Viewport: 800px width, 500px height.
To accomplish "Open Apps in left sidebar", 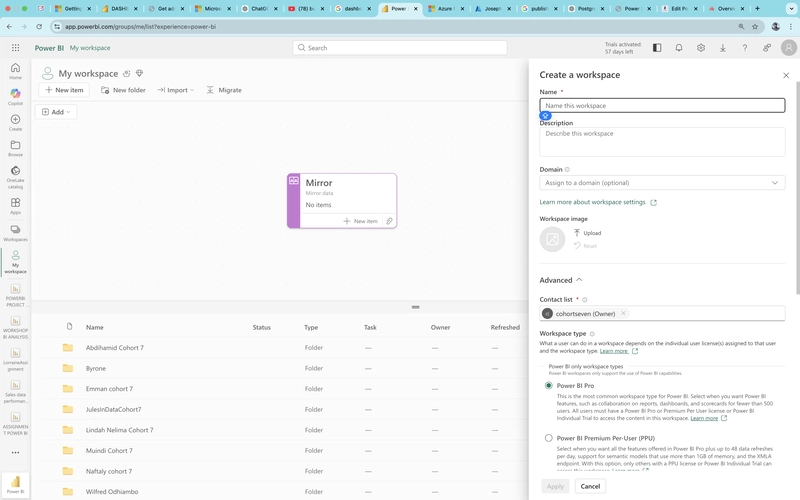I will tap(15, 206).
